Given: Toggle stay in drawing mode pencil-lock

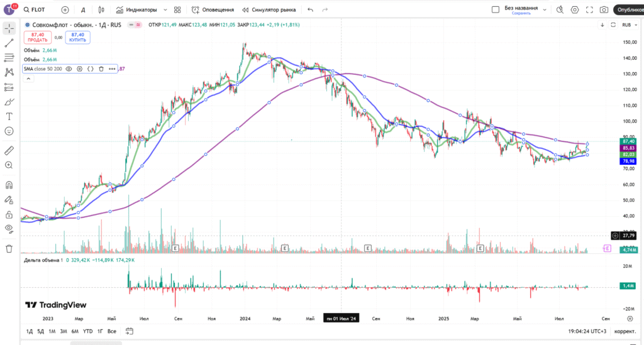Looking at the screenshot, I should [x=9, y=200].
